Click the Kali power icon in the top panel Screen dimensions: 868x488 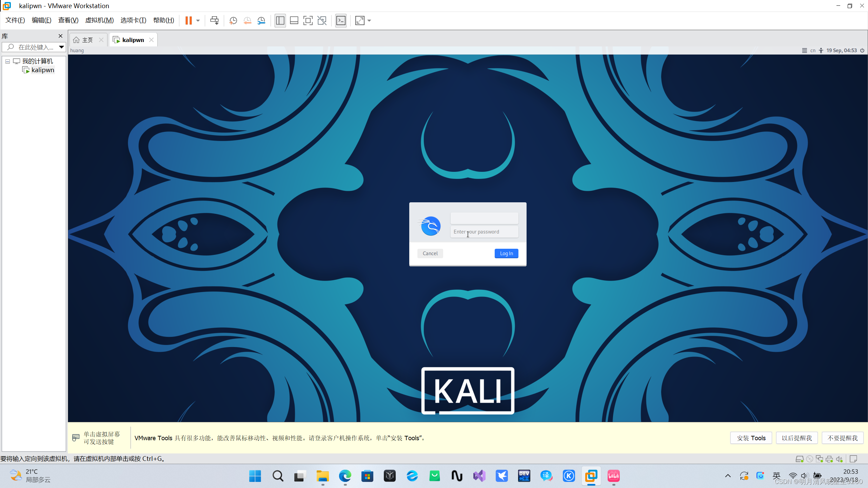(862, 50)
